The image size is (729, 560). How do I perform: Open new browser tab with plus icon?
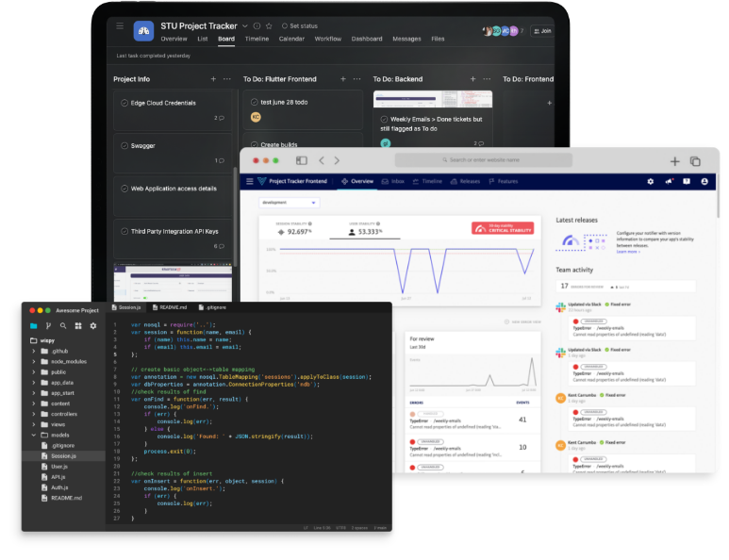[674, 161]
